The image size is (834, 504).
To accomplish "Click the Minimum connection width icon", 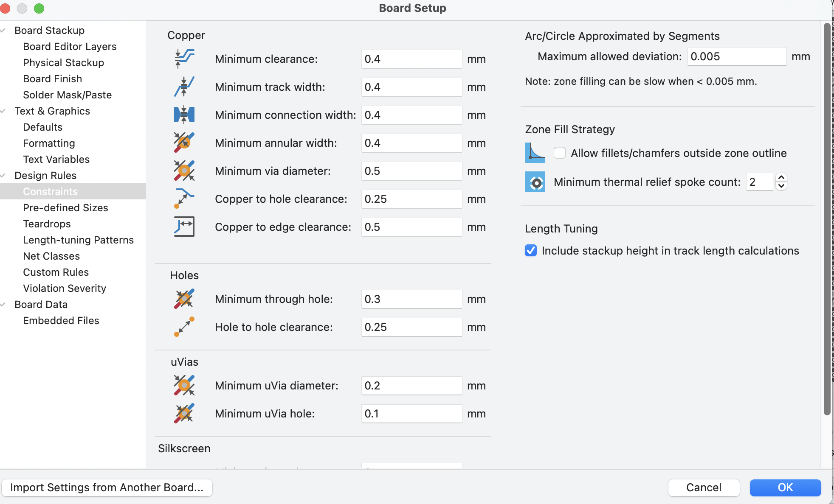I will tap(184, 115).
